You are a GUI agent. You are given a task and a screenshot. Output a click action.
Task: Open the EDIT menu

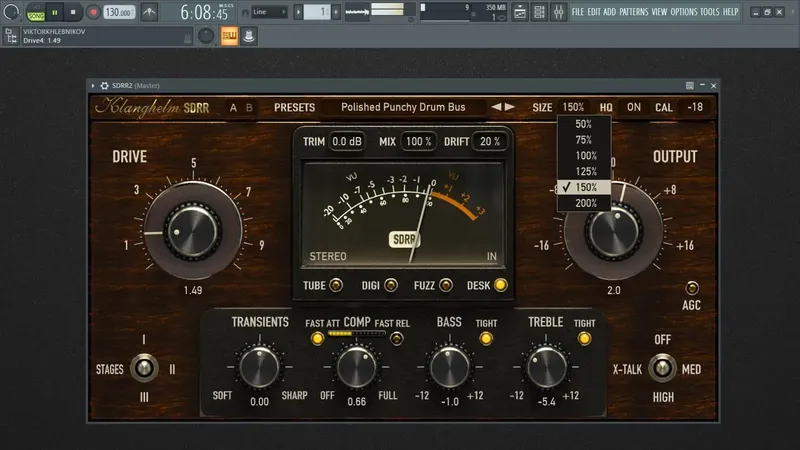click(x=594, y=12)
